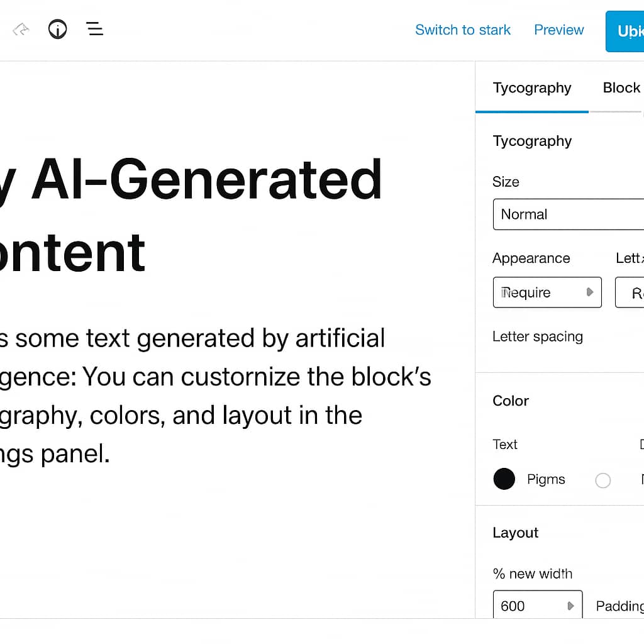Click the arrow icon in the Appearance field
Image resolution: width=644 pixels, height=644 pixels.
coord(589,292)
